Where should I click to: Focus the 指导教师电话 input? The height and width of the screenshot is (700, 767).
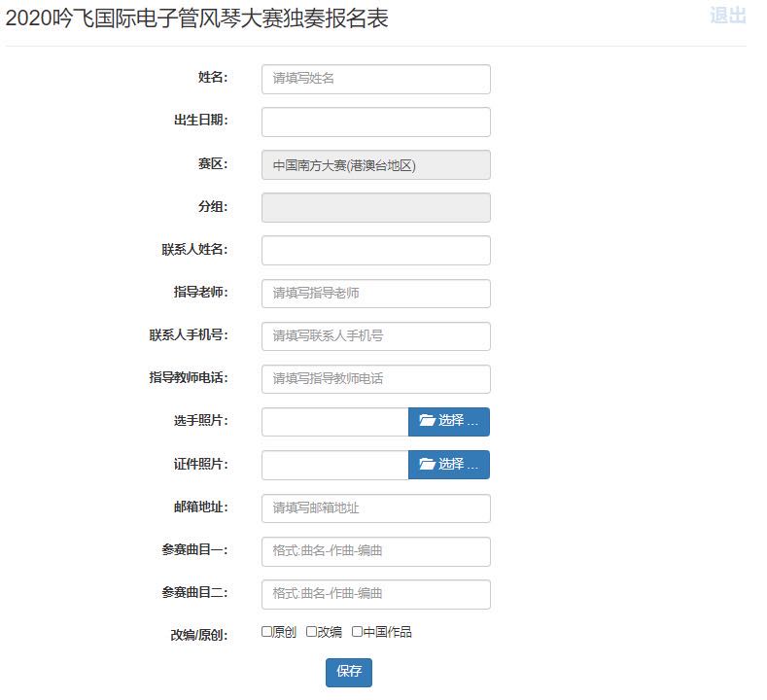(375, 379)
